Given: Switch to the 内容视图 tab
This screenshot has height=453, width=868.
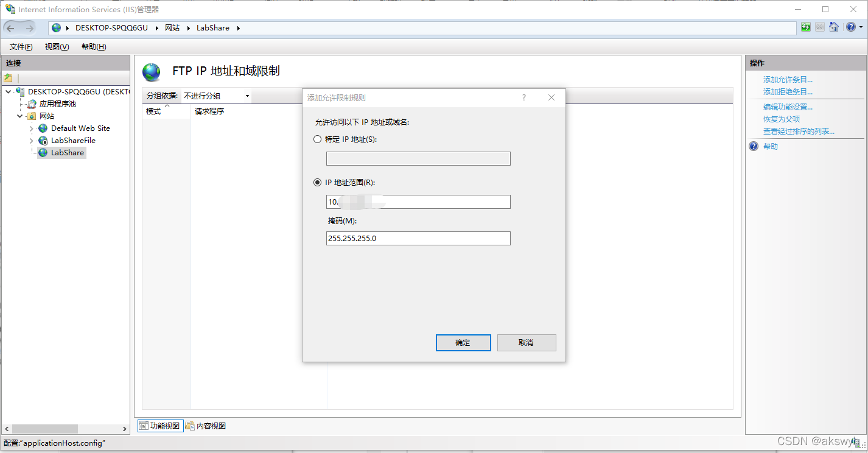Looking at the screenshot, I should [206, 426].
